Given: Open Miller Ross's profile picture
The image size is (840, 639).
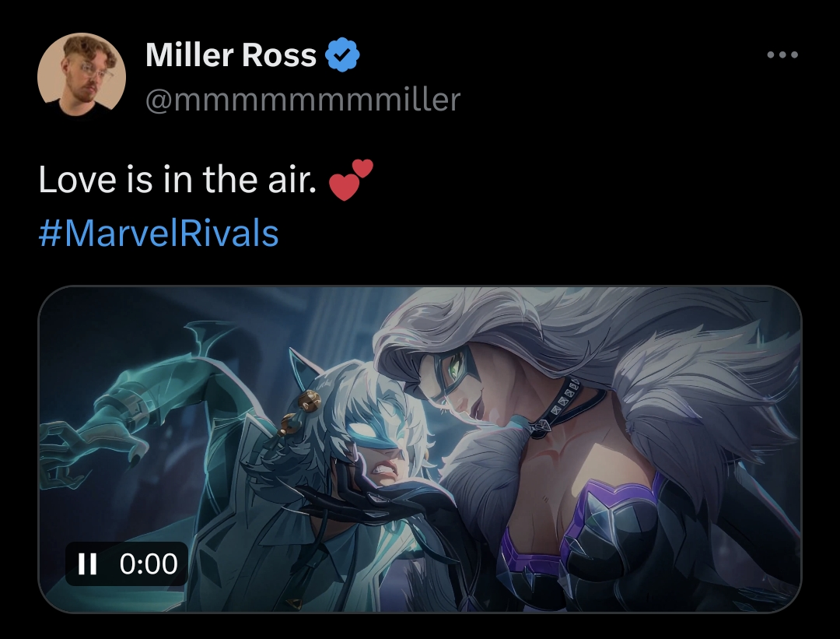Looking at the screenshot, I should (x=82, y=75).
